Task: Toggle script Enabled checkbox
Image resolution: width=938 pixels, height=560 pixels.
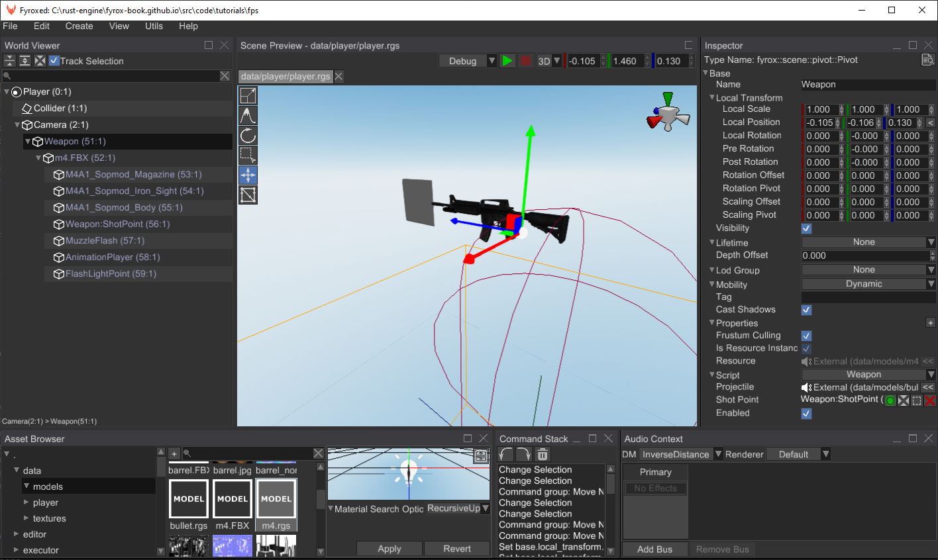Action: [x=806, y=414]
